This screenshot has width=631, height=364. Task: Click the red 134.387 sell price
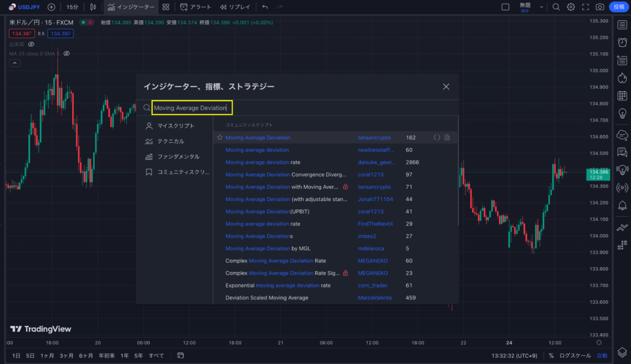[x=22, y=33]
